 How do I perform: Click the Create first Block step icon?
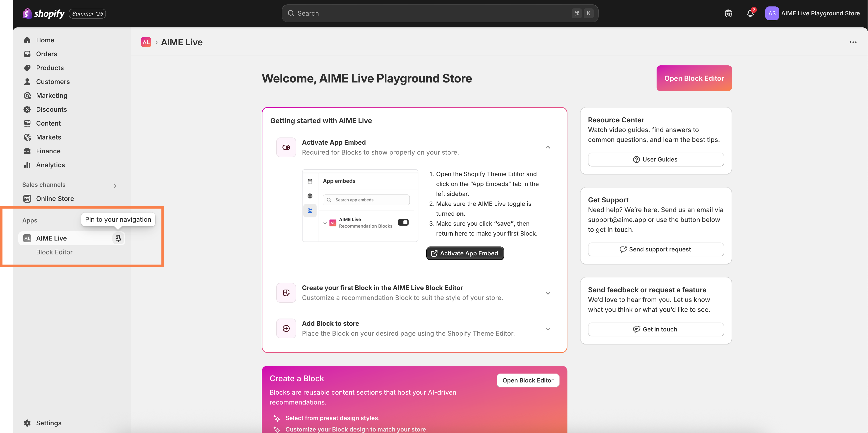(x=286, y=293)
